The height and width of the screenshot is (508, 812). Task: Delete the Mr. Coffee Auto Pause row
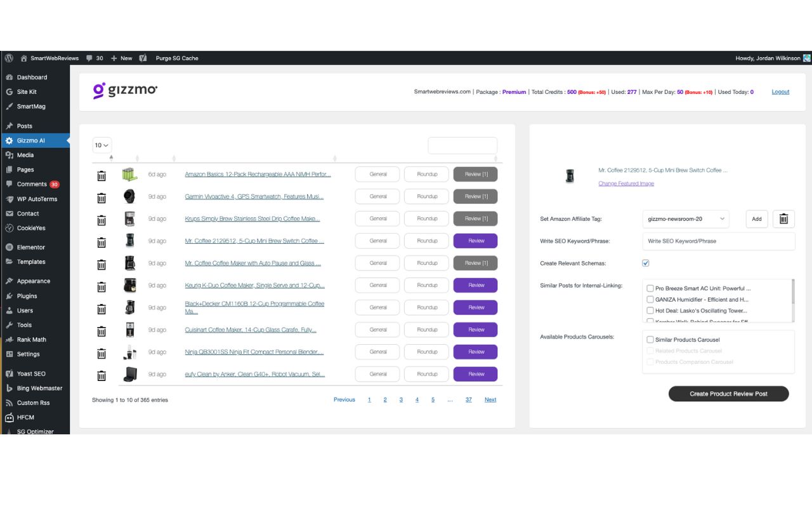101,265
